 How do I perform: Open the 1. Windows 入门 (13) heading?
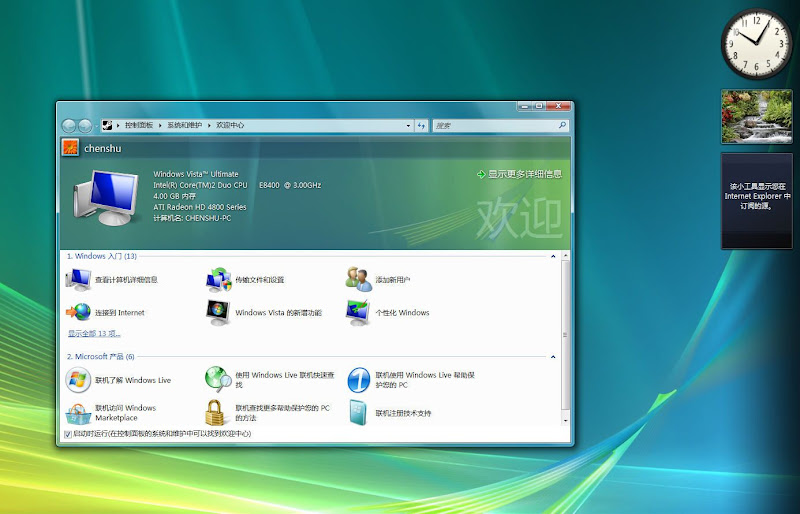click(102, 256)
